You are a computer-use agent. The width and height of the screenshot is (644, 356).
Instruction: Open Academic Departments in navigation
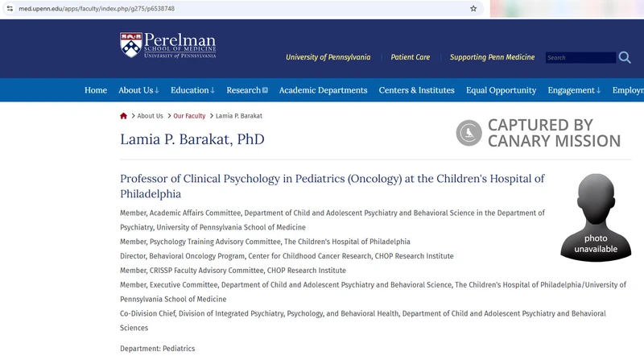(x=324, y=90)
